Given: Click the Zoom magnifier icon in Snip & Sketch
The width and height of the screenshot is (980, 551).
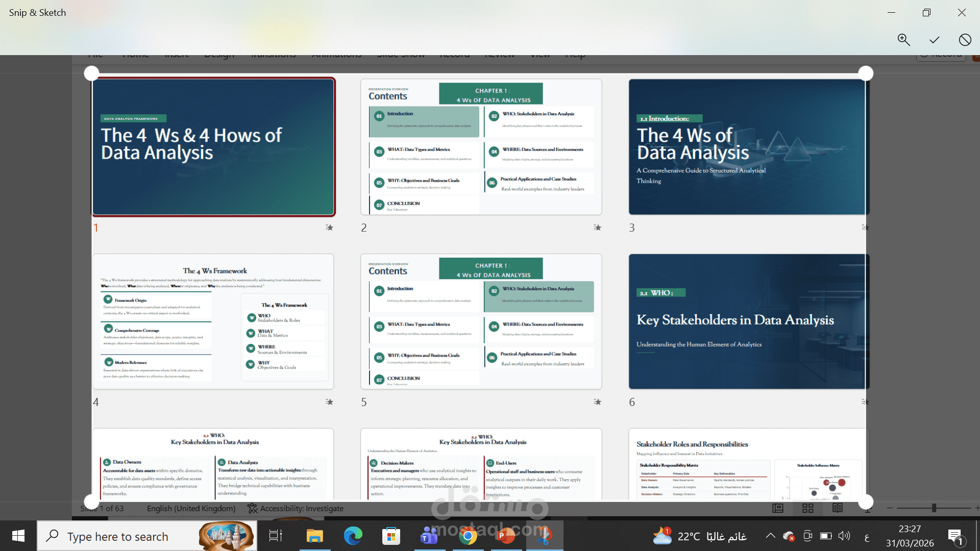Looking at the screenshot, I should (x=903, y=40).
